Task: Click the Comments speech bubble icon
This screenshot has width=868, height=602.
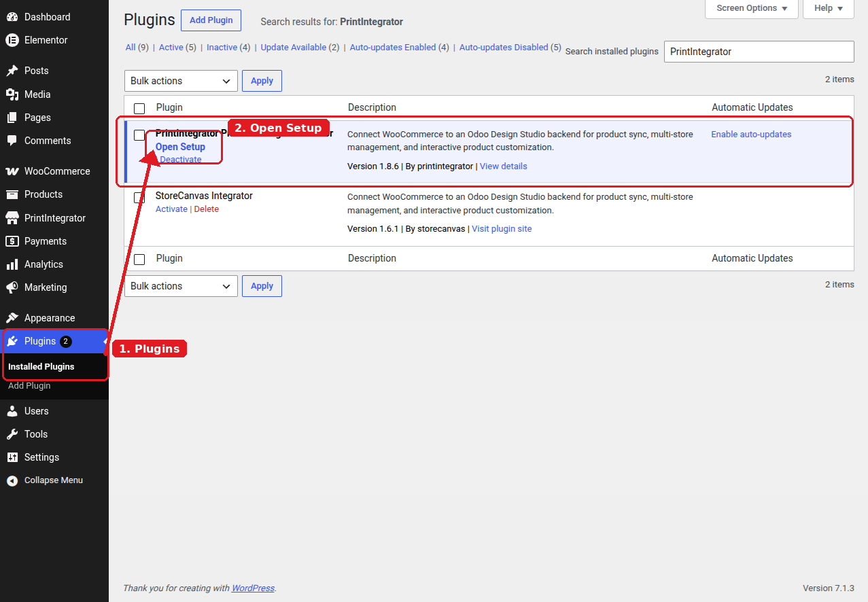Action: click(12, 141)
